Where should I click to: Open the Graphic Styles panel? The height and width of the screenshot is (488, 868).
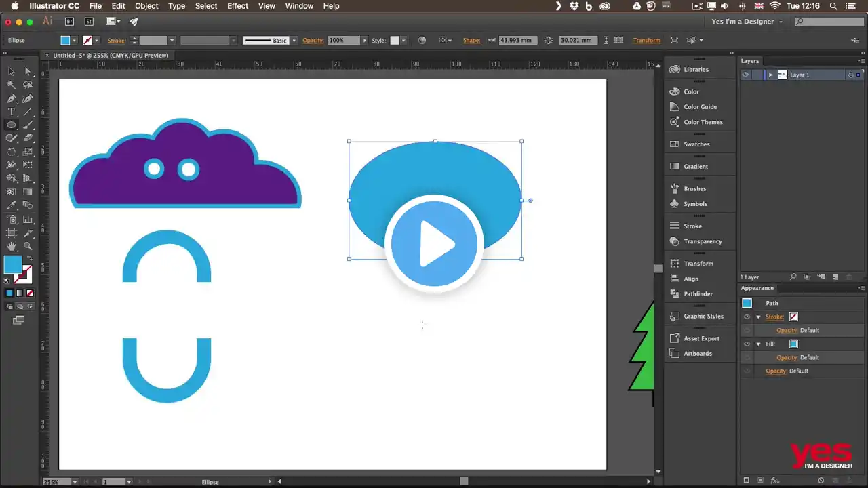(x=703, y=317)
